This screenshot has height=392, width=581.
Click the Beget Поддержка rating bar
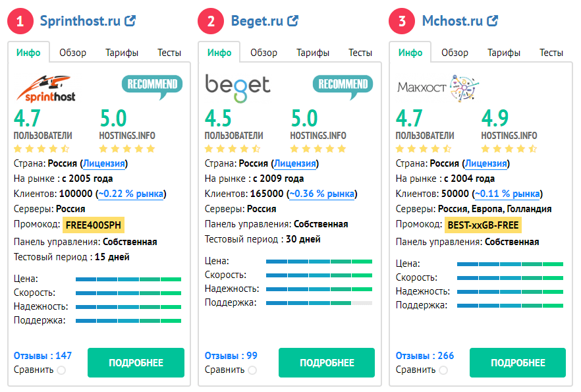click(319, 302)
